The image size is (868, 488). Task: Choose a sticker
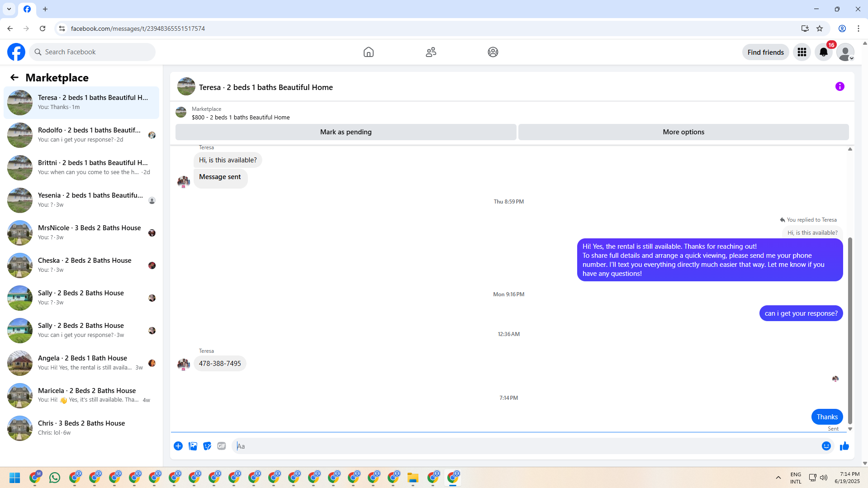click(207, 446)
